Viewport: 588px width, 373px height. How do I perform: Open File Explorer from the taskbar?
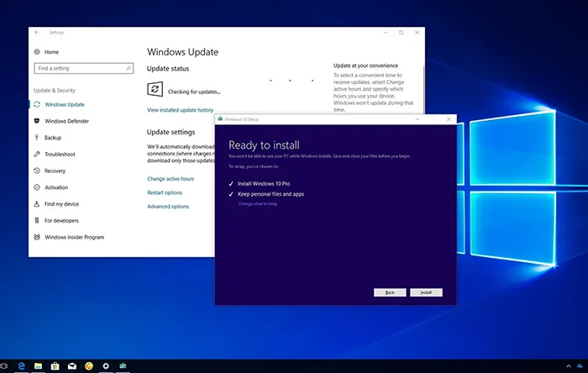[x=39, y=366]
